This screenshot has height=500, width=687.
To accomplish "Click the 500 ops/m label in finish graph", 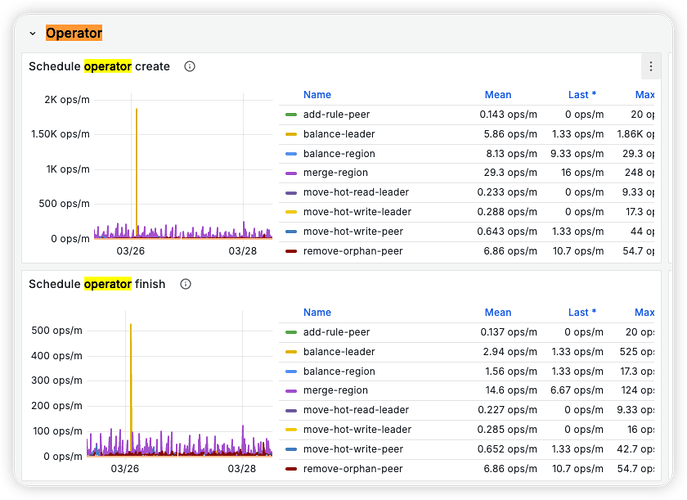I will coord(57,330).
